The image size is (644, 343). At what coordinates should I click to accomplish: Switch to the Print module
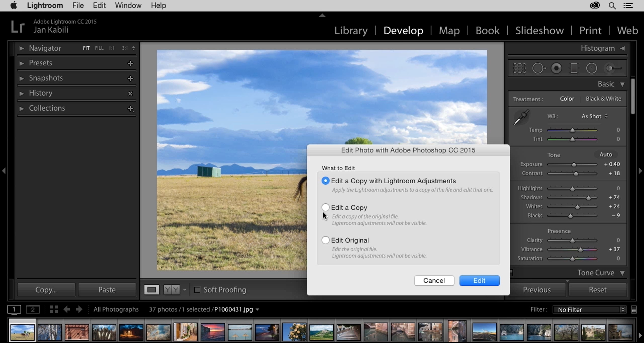[590, 31]
